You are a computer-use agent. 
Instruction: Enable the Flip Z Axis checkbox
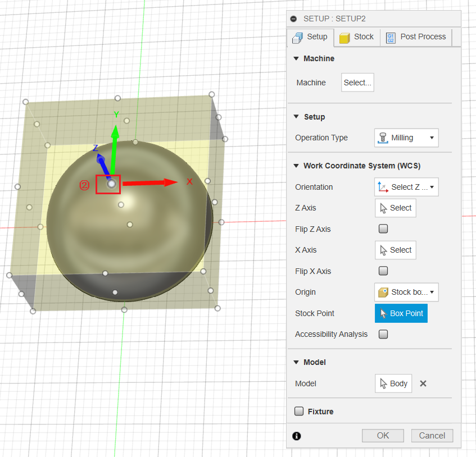click(x=383, y=228)
